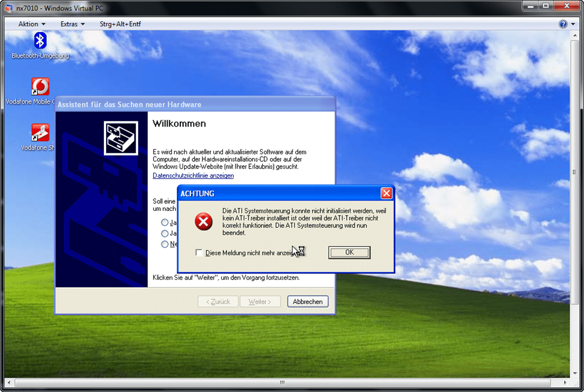Click the 'Assistent für das Suchen neuer Hardware' title

129,104
